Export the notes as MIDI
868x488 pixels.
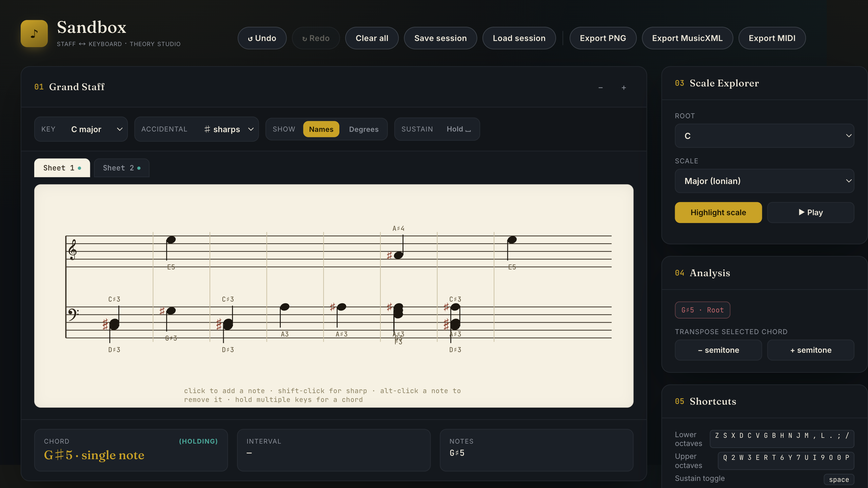click(772, 38)
